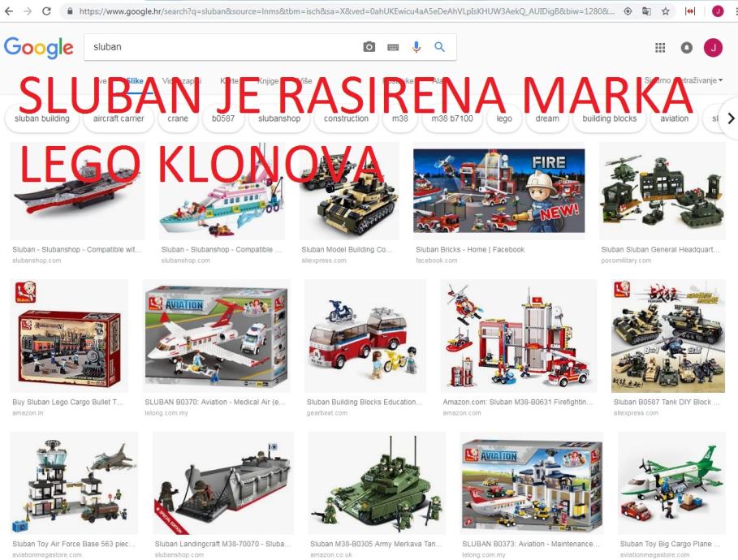Click the address bar URL
This screenshot has height=560, width=738.
(x=346, y=11)
